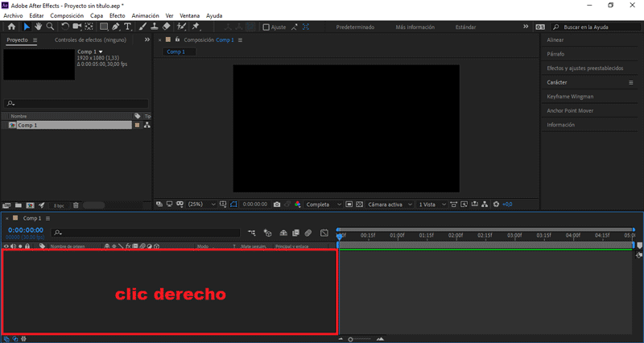Viewport: 644px width, 343px height.
Task: Enable the Ajuste snapping checkbox
Action: pos(266,27)
